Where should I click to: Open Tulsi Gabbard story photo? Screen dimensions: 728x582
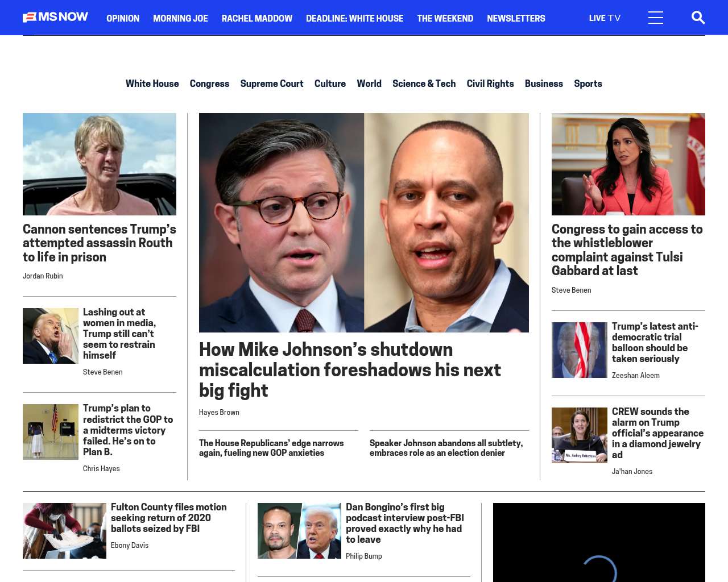point(628,164)
